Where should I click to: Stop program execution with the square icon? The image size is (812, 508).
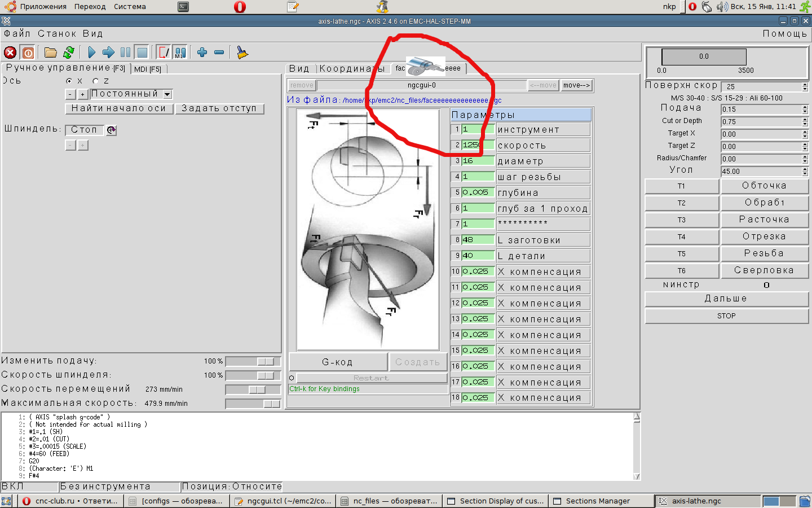(142, 52)
